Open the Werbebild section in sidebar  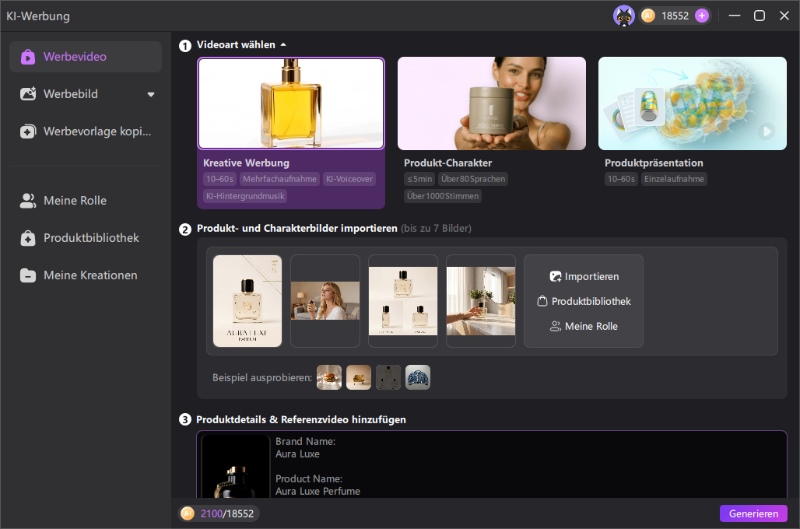86,94
